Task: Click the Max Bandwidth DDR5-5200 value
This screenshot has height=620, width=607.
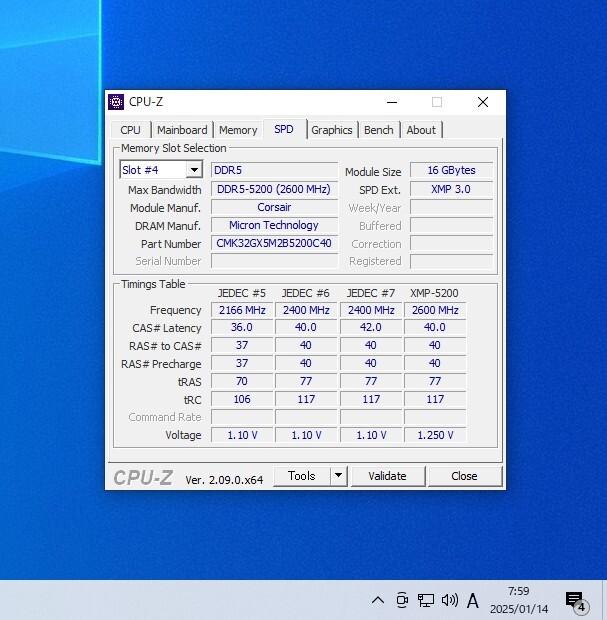Action: point(274,189)
